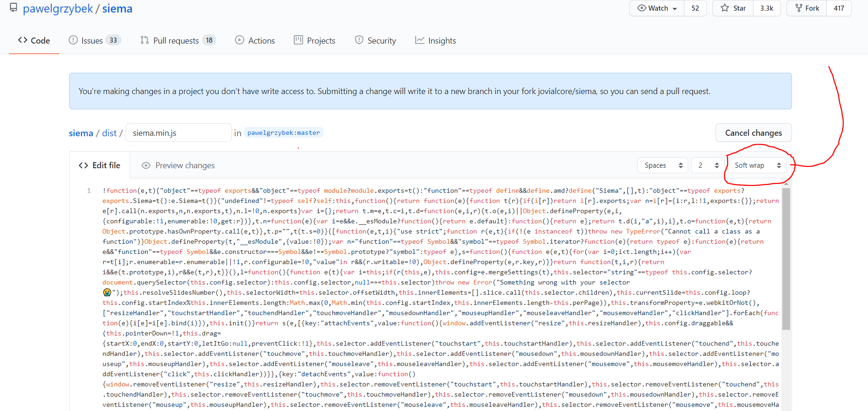The width and height of the screenshot is (868, 411).
Task: Click the star icon in Star button
Action: [x=725, y=8]
